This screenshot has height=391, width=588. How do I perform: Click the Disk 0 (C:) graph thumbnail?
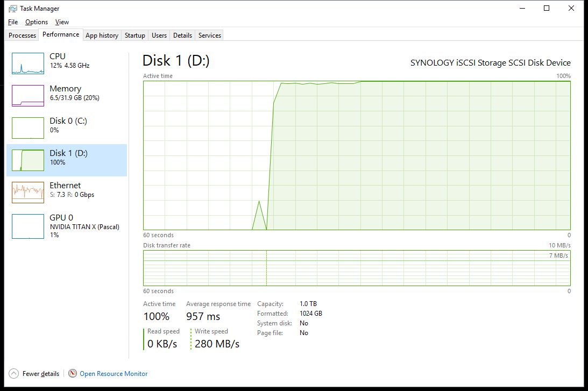click(28, 128)
